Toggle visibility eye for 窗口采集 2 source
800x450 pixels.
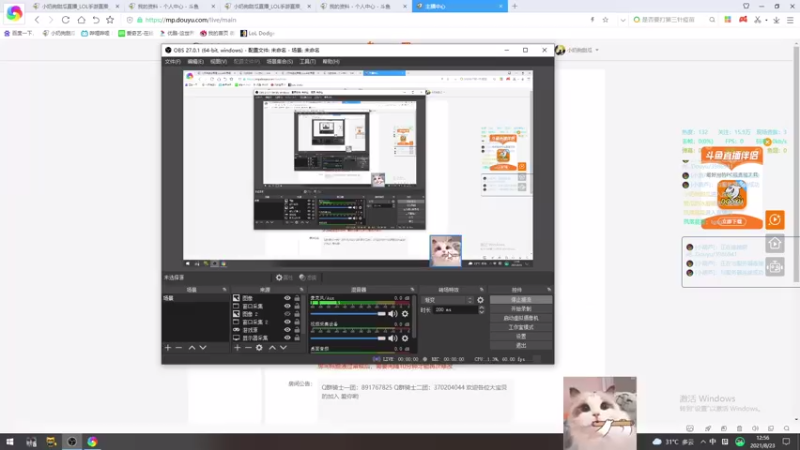tap(287, 322)
